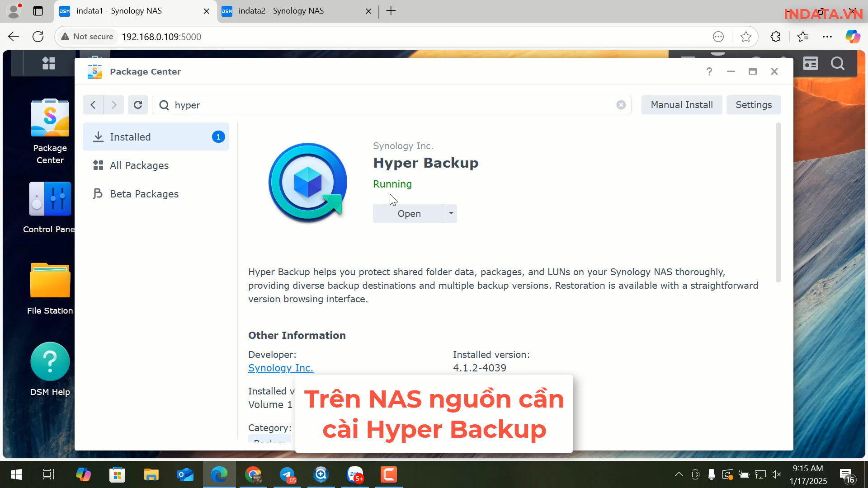
Task: Open DSM widgets panel icon
Action: pos(811,63)
